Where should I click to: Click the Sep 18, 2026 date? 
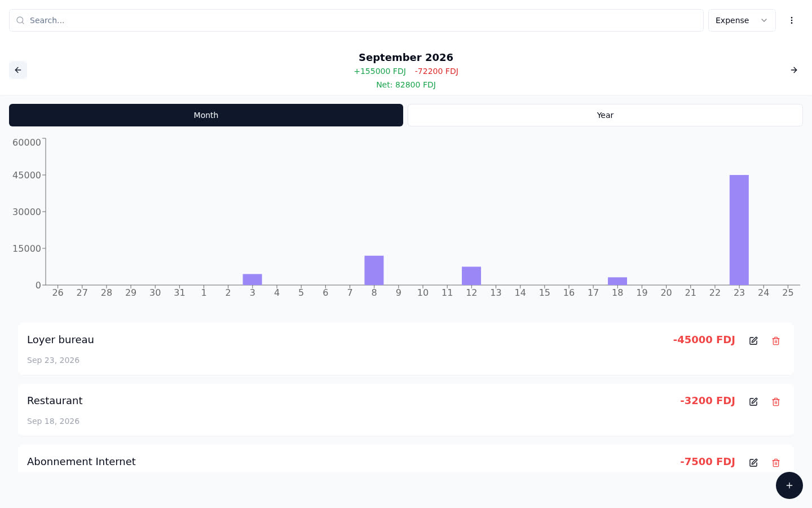click(x=53, y=421)
